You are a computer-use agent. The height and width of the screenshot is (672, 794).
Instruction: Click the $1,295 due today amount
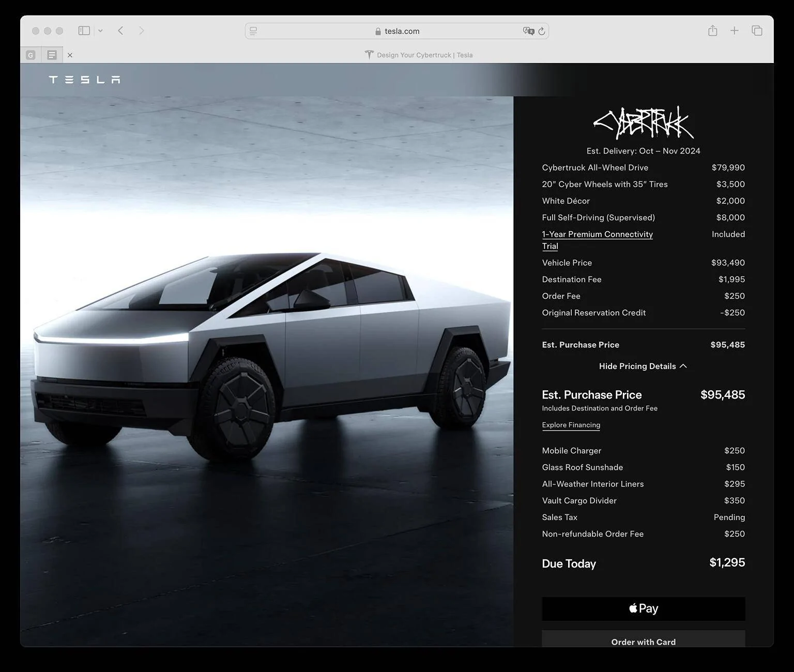point(727,562)
